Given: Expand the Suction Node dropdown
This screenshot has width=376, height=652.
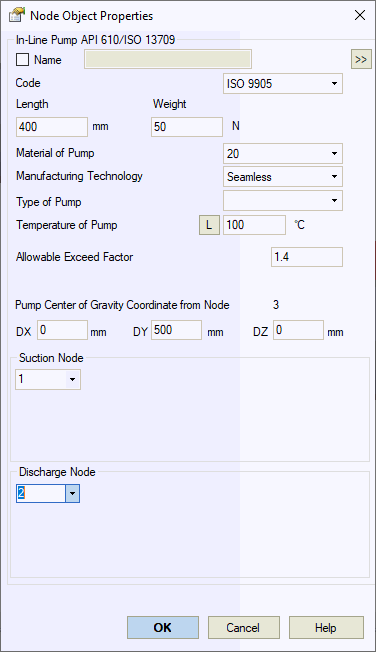Looking at the screenshot, I should (48, 379).
